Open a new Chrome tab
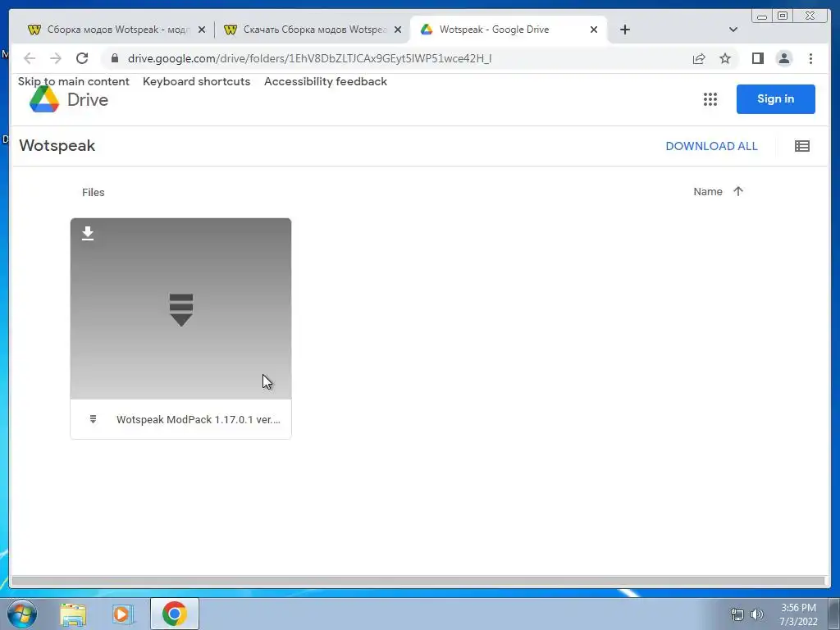This screenshot has height=630, width=840. tap(624, 30)
